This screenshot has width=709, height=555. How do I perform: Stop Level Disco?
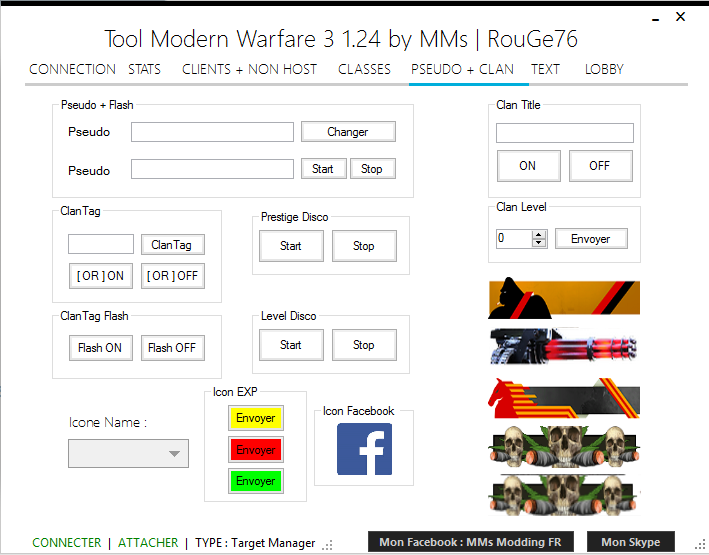[364, 345]
